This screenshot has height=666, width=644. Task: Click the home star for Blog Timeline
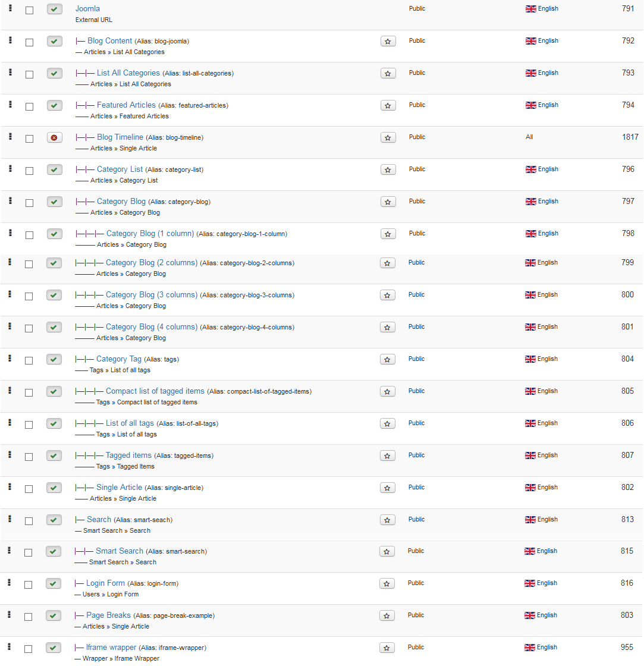pos(388,137)
